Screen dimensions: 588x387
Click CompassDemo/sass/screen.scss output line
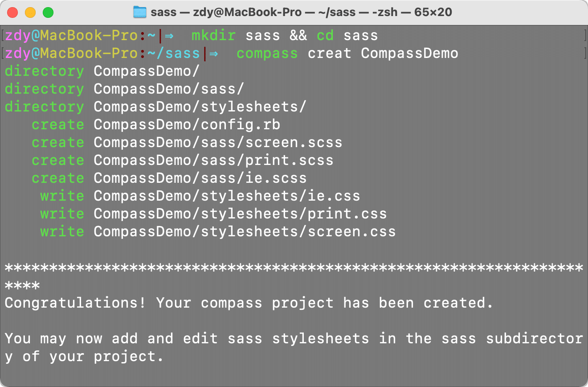tap(187, 143)
